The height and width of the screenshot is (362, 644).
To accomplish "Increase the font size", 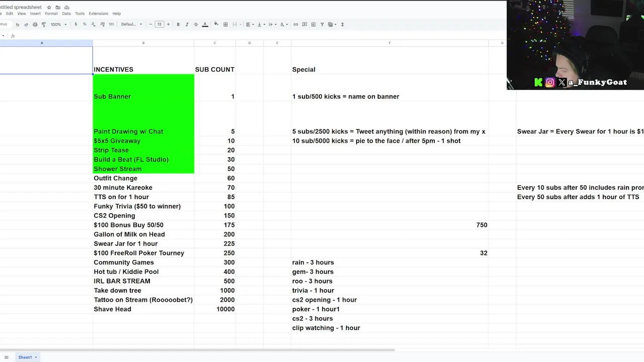I will (x=168, y=24).
